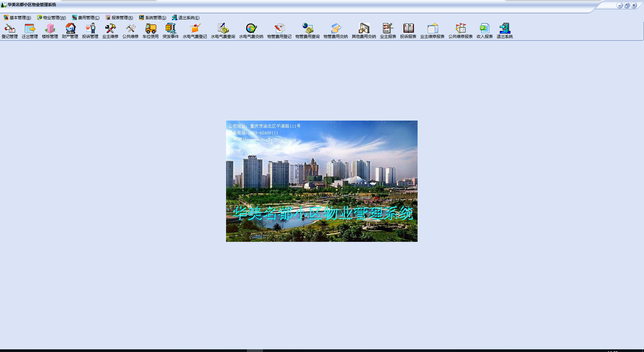Select the 财产管理 house icon
The height and width of the screenshot is (352, 644).
(70, 31)
